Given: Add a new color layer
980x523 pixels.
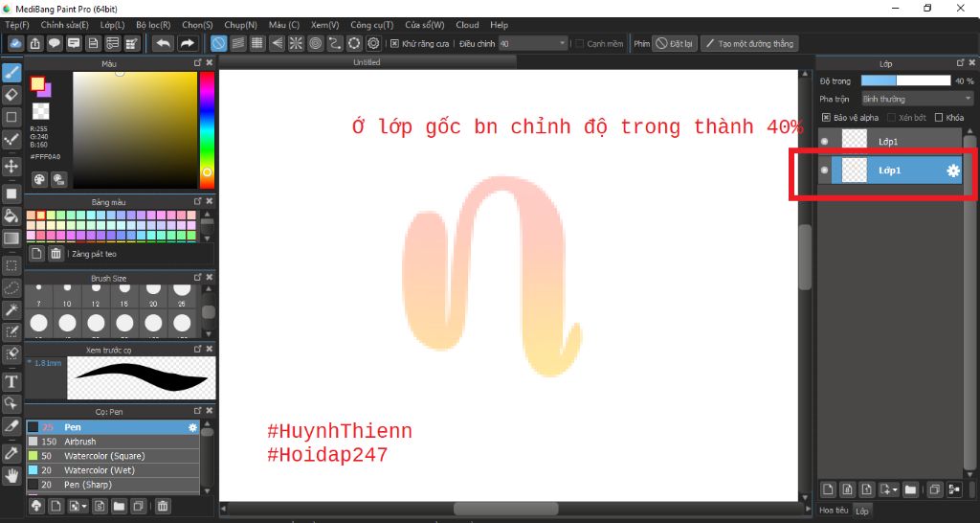Looking at the screenshot, I should pyautogui.click(x=828, y=489).
